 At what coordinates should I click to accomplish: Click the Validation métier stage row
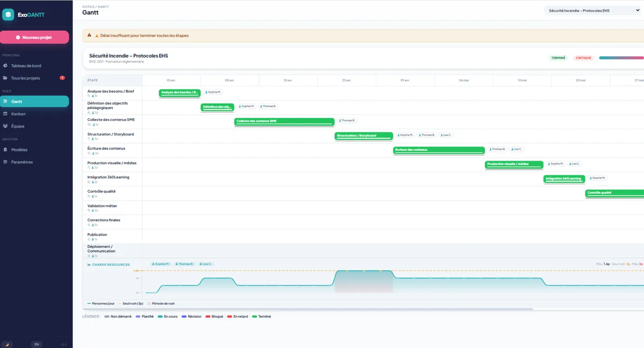[363, 208]
